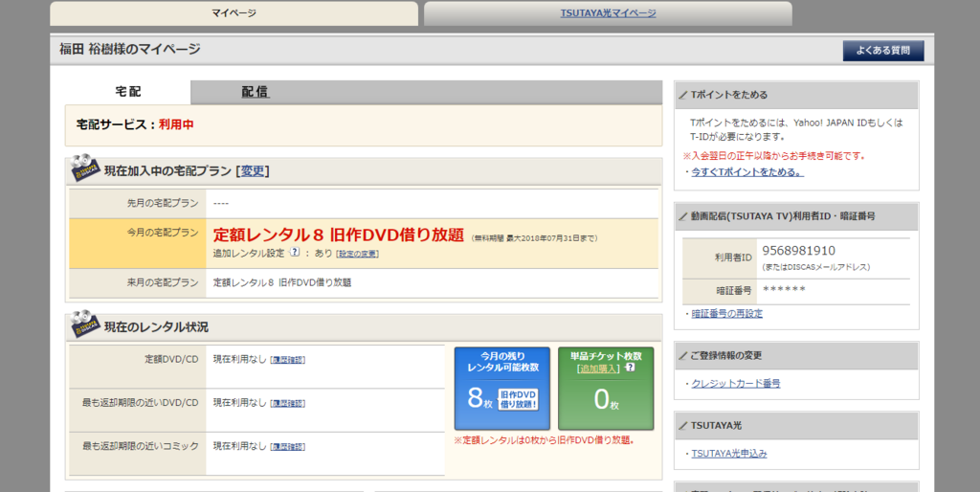
Task: Open 履歴確認 link in 定額DVD/CD row
Action: [x=287, y=360]
